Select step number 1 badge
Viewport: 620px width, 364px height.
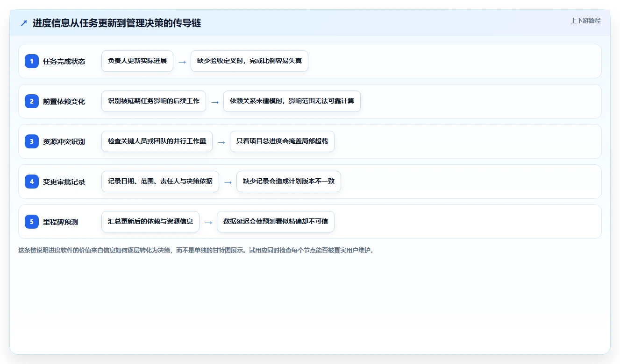coord(32,61)
